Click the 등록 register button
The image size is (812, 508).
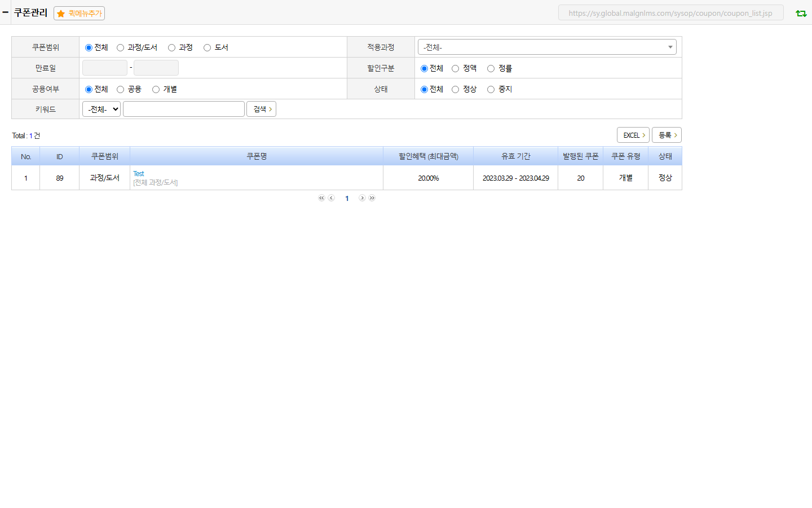coord(667,135)
